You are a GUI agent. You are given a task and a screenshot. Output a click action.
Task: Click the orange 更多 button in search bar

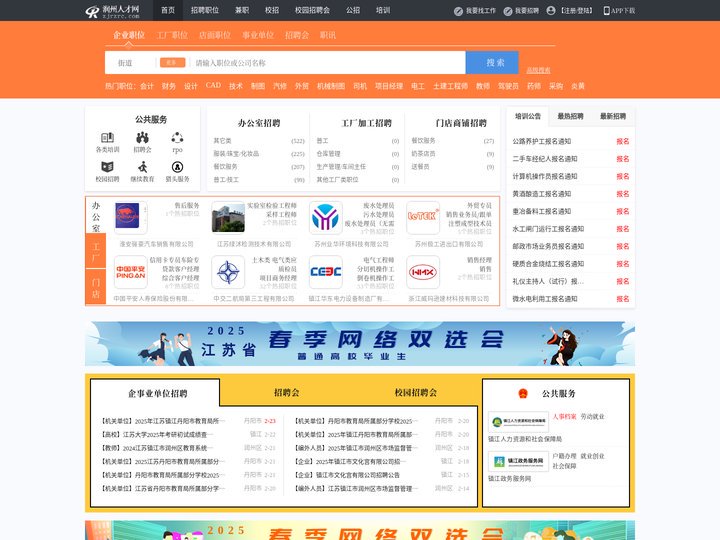(x=173, y=62)
